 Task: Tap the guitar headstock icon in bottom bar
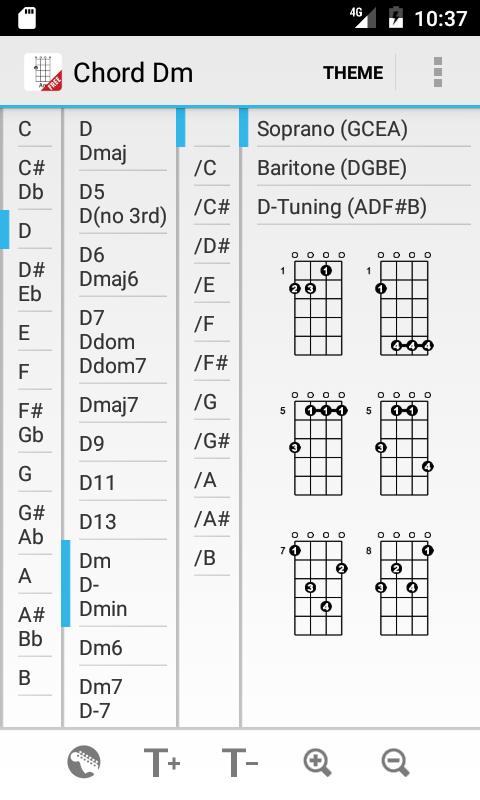coord(84,762)
